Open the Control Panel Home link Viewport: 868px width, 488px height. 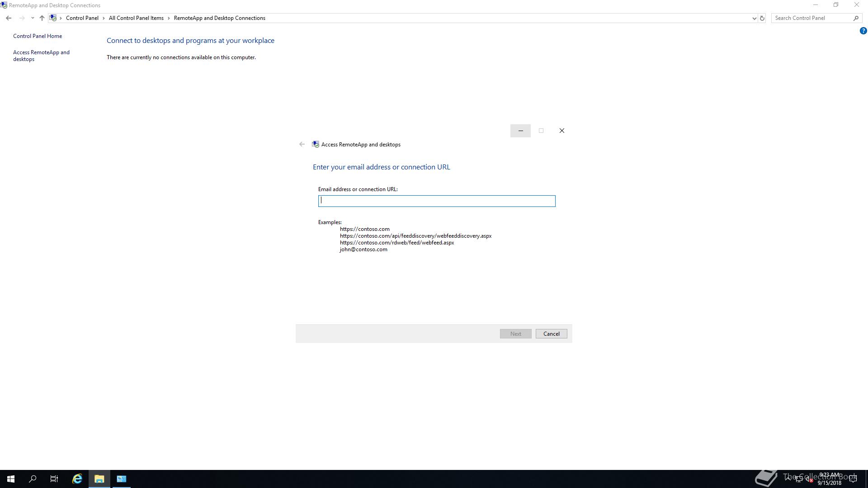coord(38,36)
